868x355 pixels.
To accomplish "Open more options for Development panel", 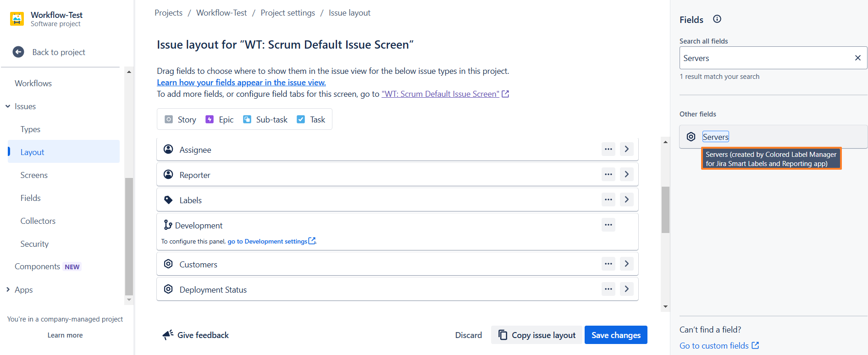I will pyautogui.click(x=608, y=225).
